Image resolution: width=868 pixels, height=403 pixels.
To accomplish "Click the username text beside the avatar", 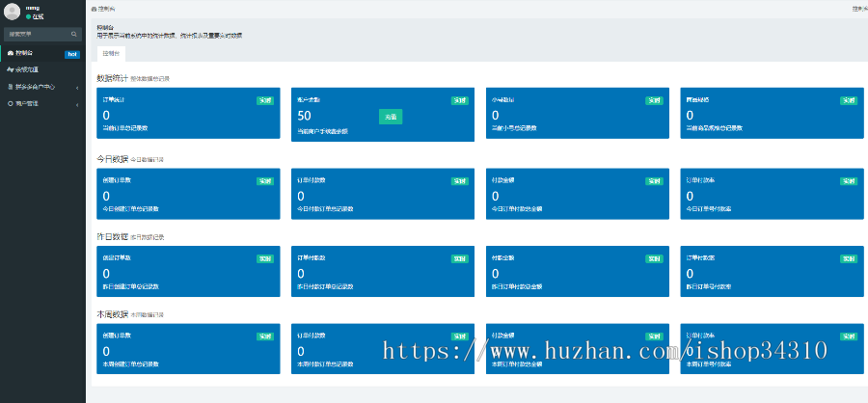I will tap(32, 8).
